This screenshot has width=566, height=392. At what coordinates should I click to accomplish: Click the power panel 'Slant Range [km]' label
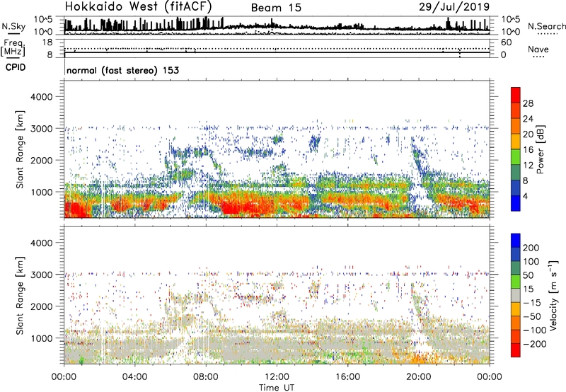click(21, 149)
